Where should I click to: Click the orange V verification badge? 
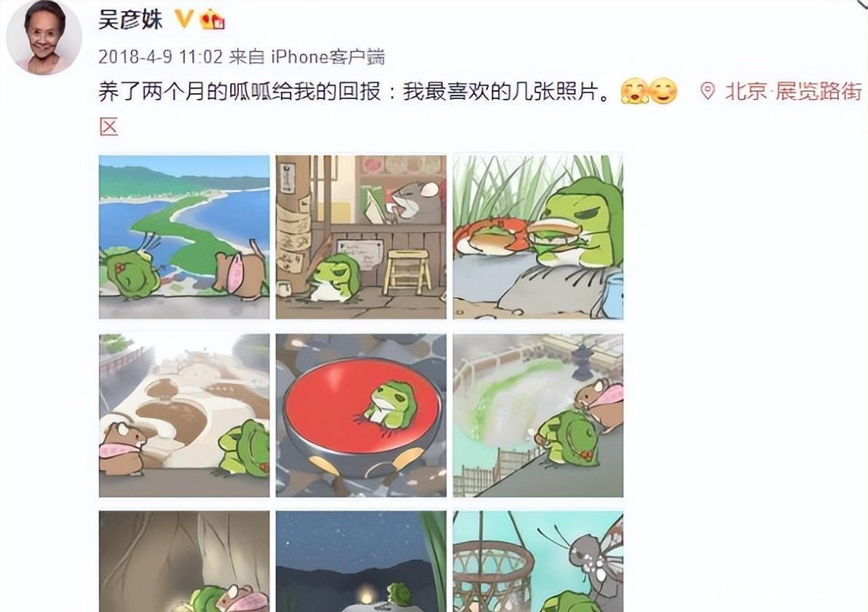tap(184, 19)
